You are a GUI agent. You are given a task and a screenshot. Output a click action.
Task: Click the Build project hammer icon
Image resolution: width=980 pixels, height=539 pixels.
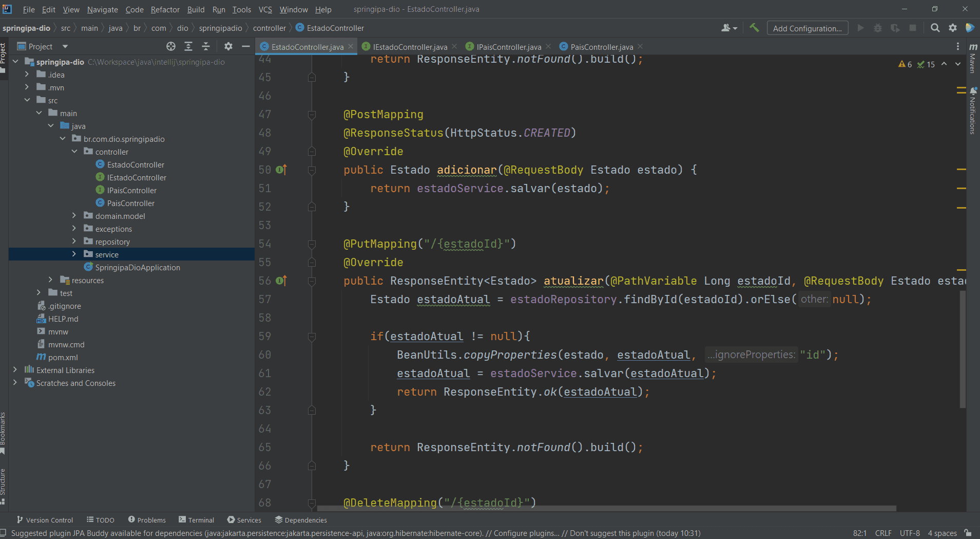(x=754, y=28)
